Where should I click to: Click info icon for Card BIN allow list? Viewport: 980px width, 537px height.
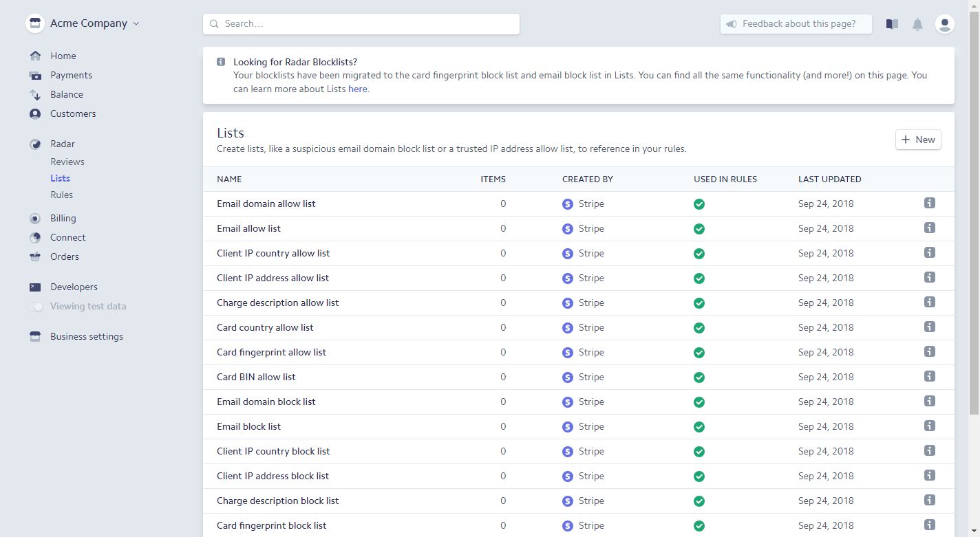(x=930, y=376)
